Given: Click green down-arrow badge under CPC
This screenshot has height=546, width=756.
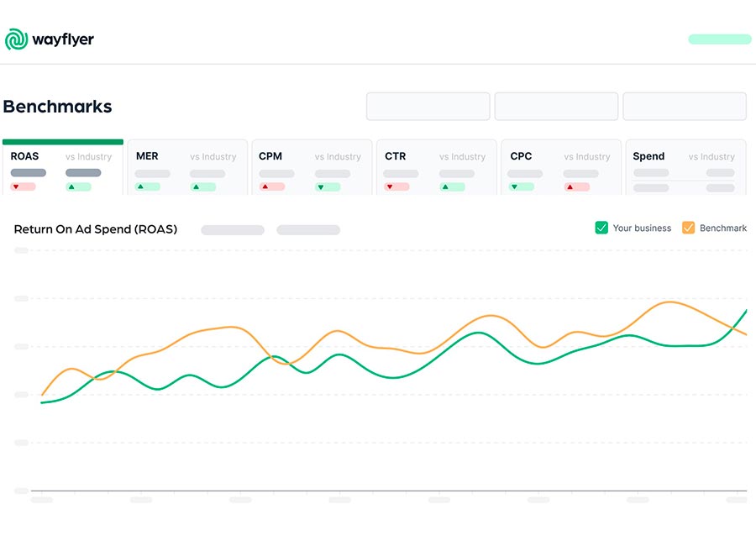Looking at the screenshot, I should (521, 186).
